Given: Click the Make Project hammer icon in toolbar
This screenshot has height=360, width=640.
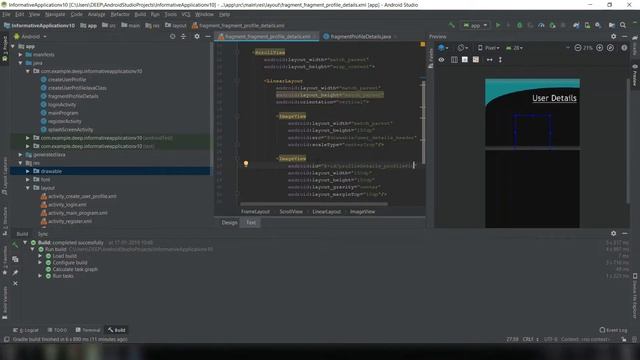Looking at the screenshot, I should tap(451, 25).
